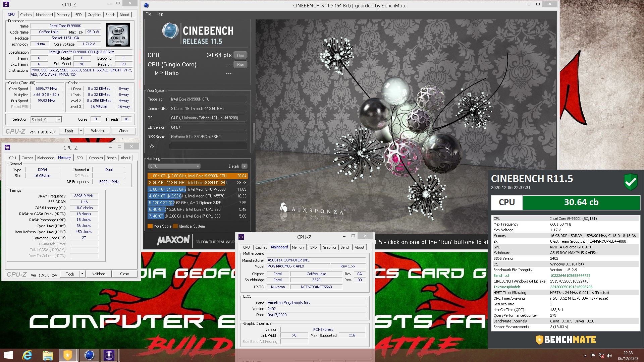Select AMD Opteron 2435 ranking entry

tap(198, 203)
